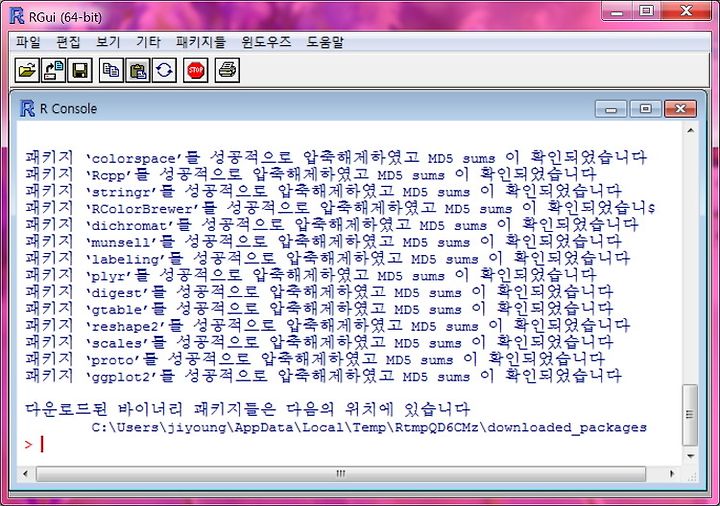Click the console vertical scrollbar thumb

click(x=690, y=415)
